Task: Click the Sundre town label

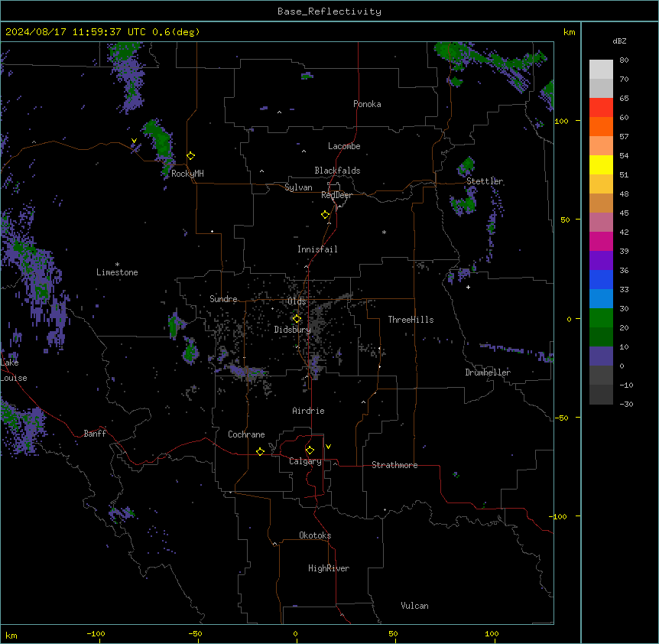Action: (223, 299)
